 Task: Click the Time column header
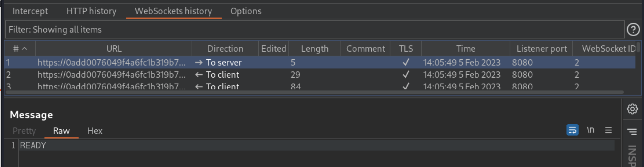coord(465,49)
